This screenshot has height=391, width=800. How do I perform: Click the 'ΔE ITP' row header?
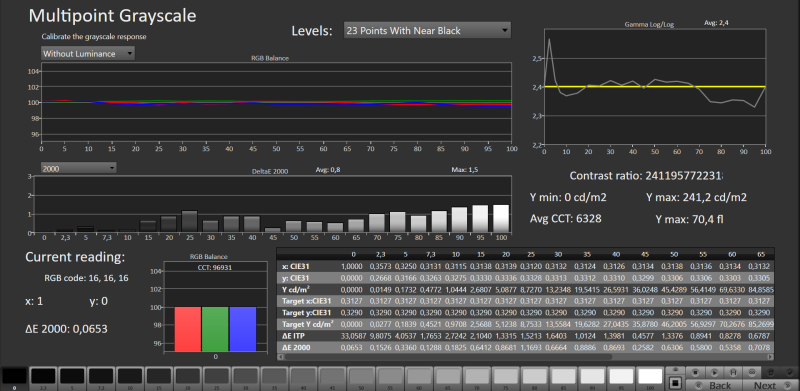293,336
